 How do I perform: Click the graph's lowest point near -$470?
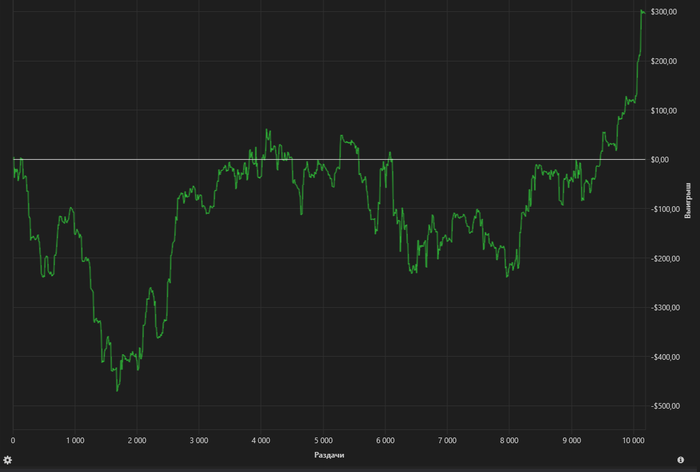tap(117, 391)
